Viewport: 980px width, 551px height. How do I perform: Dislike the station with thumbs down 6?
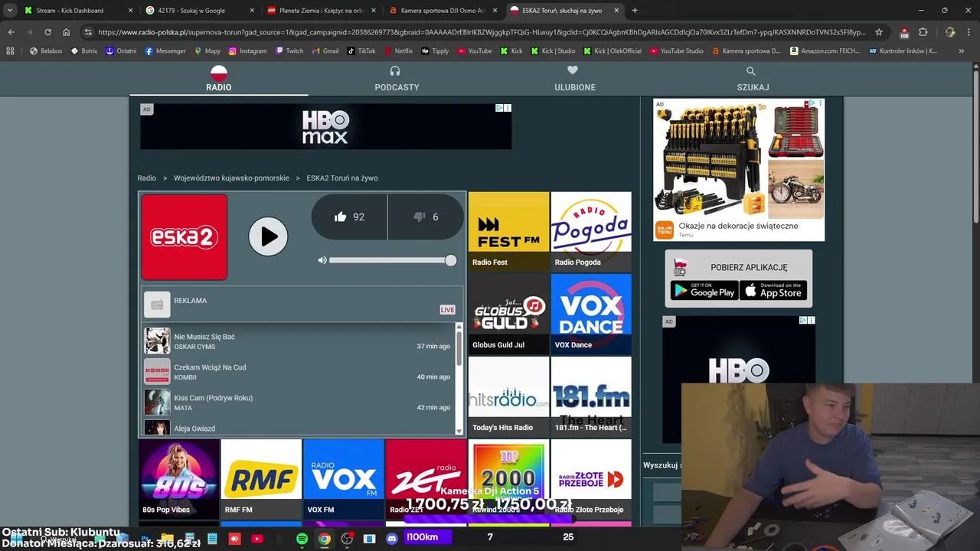426,217
